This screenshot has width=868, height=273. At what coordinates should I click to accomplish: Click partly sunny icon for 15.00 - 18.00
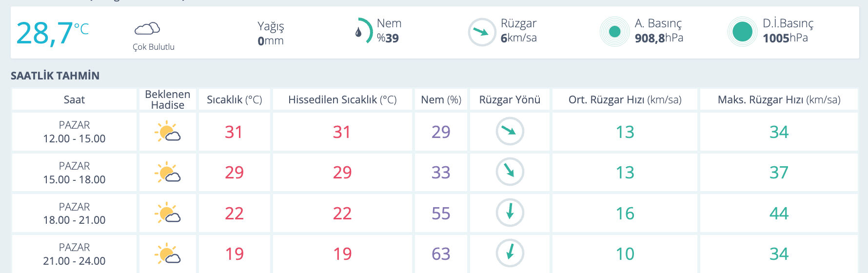tap(167, 173)
